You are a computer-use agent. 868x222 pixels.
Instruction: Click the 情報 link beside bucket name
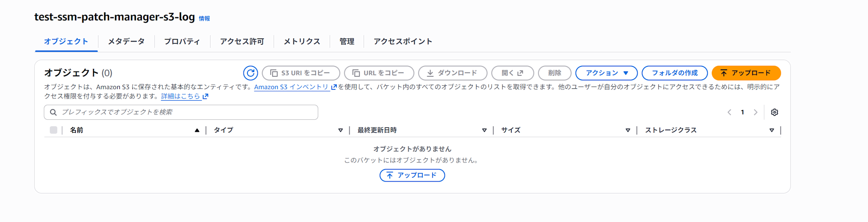coord(204,19)
